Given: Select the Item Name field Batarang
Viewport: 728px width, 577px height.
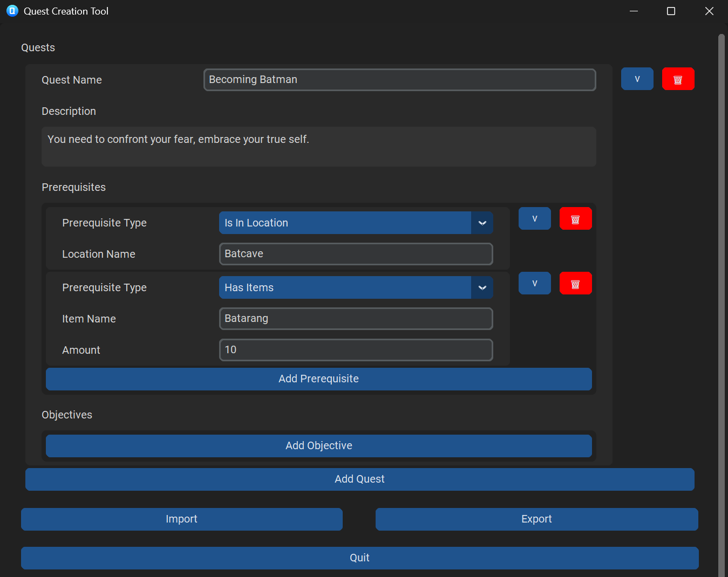Looking at the screenshot, I should point(356,319).
